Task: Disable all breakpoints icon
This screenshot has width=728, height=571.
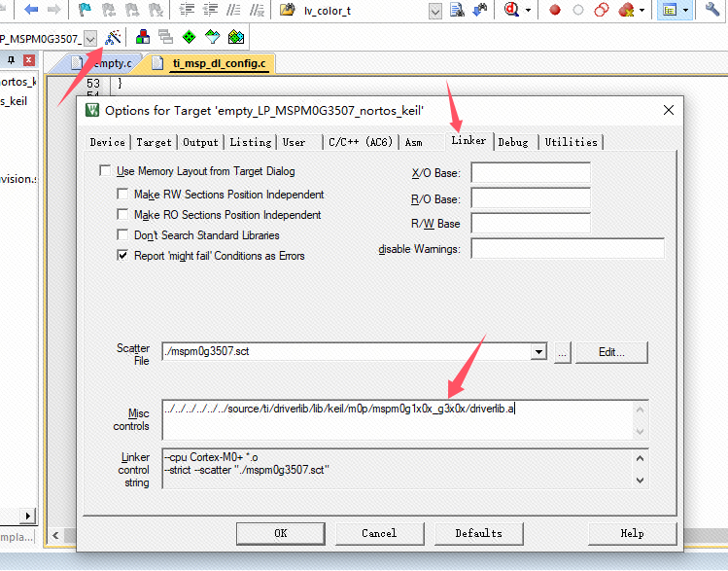Action: 602,10
